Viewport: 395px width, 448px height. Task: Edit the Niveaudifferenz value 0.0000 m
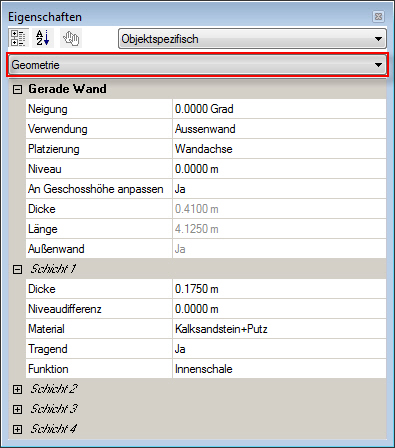pos(279,309)
